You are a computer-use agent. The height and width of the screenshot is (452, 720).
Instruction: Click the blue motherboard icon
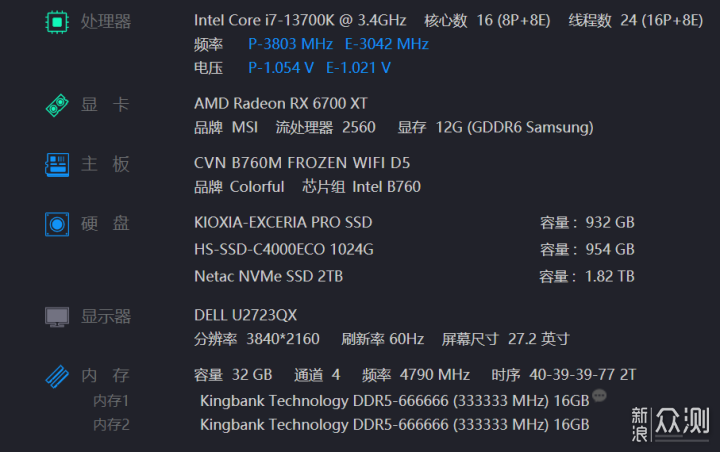[x=57, y=165]
